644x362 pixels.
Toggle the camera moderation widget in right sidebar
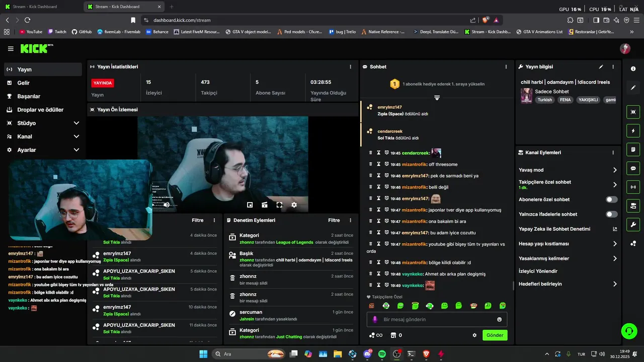tap(633, 206)
